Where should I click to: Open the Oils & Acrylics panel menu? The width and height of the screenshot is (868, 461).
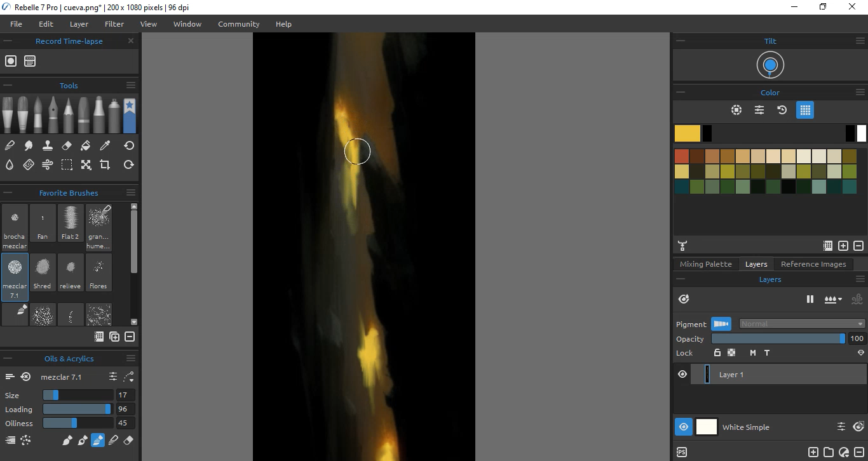(131, 358)
